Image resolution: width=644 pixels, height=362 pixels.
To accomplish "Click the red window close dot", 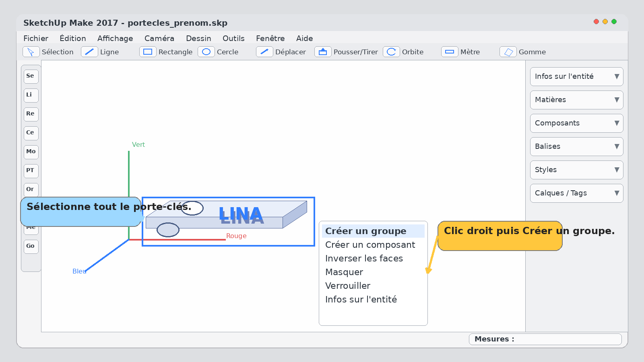I will click(596, 22).
